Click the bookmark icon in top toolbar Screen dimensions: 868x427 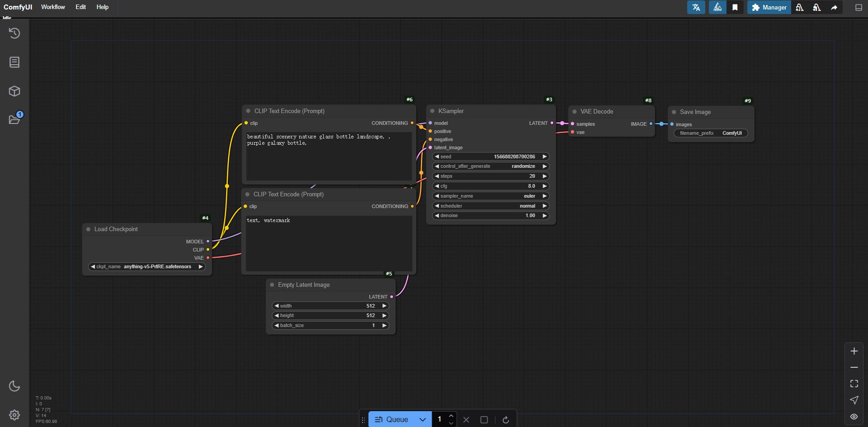click(735, 7)
